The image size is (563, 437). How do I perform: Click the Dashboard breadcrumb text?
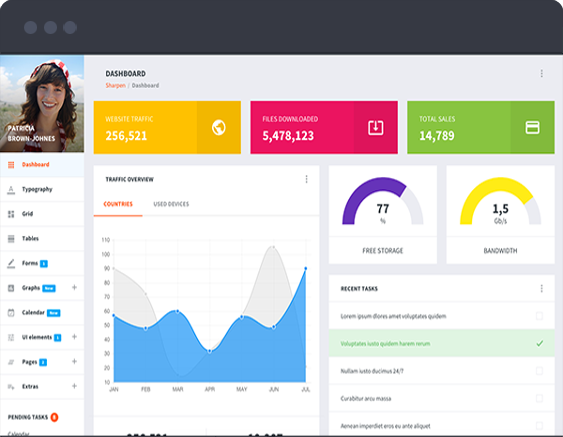145,85
